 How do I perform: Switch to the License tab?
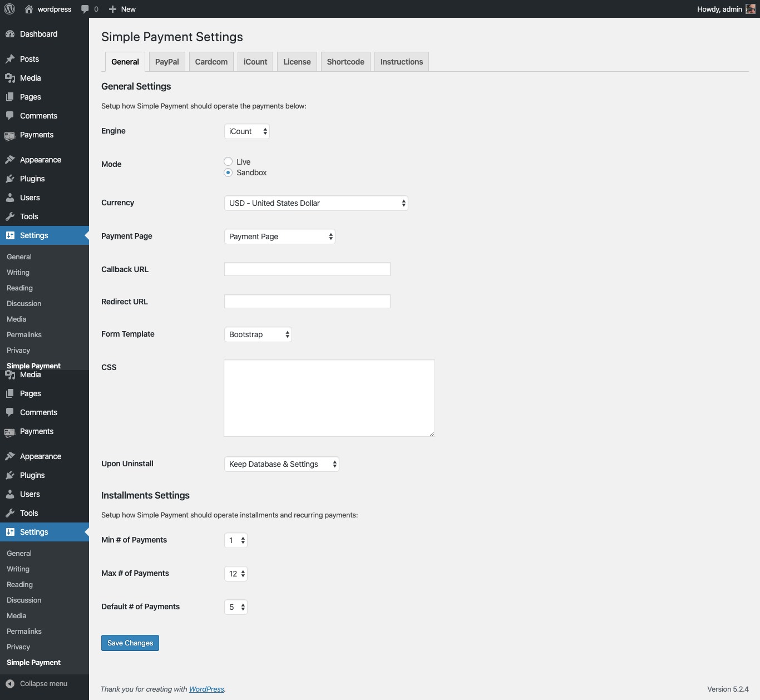pyautogui.click(x=297, y=62)
